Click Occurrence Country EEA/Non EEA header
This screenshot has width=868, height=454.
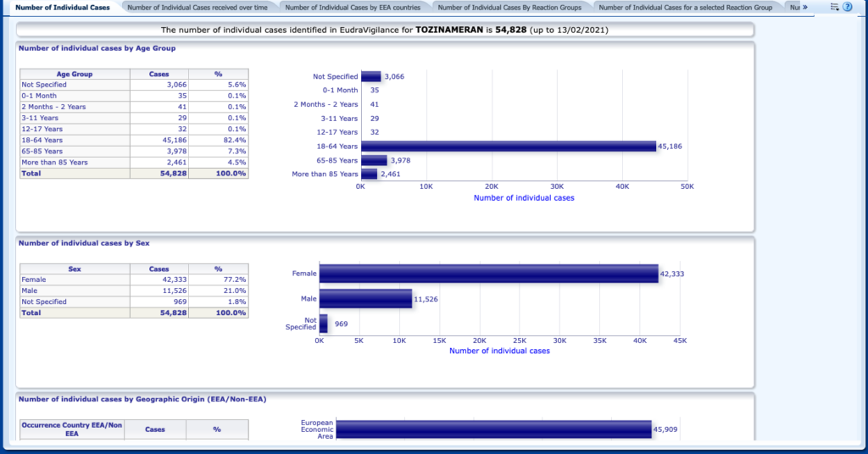[72, 429]
